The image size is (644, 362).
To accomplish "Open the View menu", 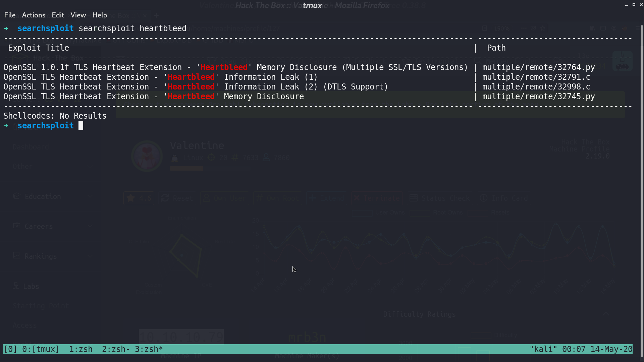I will (x=78, y=15).
